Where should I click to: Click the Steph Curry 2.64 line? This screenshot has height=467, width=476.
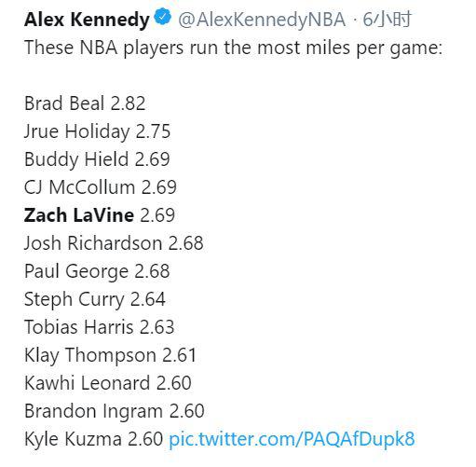point(95,299)
